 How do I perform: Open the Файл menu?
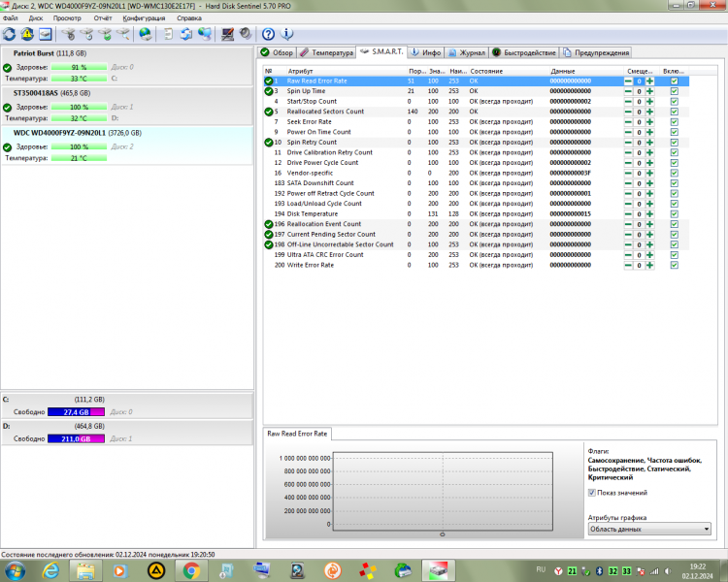pos(11,18)
